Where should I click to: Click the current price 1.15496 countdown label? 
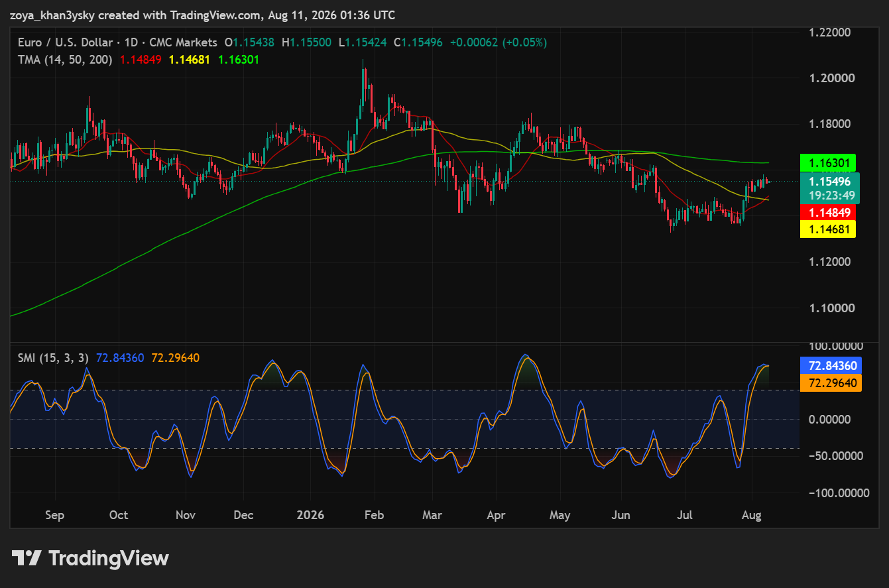click(830, 188)
